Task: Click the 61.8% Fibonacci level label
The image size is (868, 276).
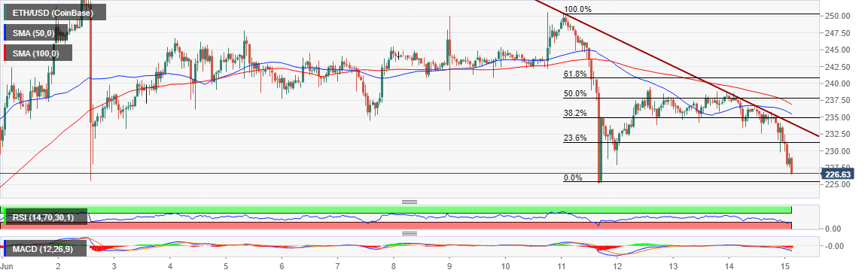Action: click(575, 74)
